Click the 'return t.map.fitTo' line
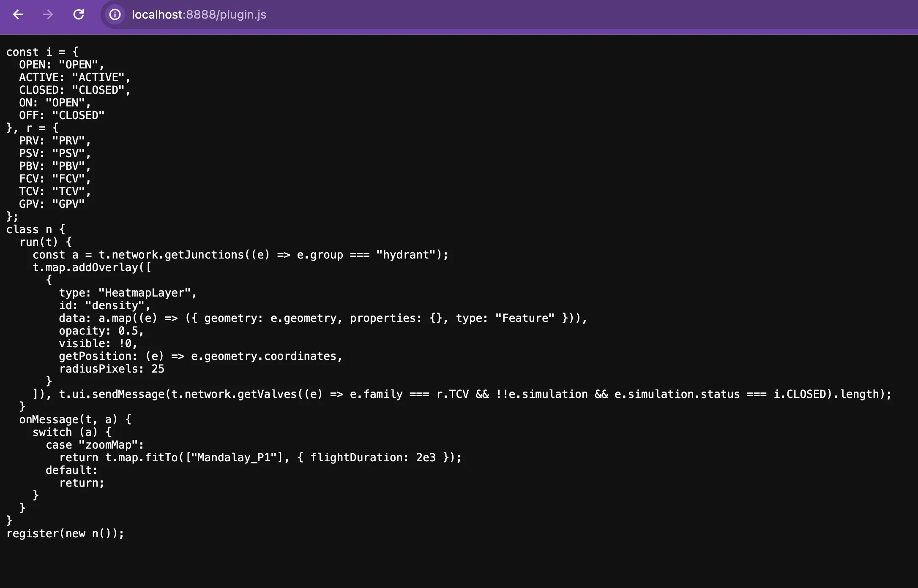 point(260,457)
